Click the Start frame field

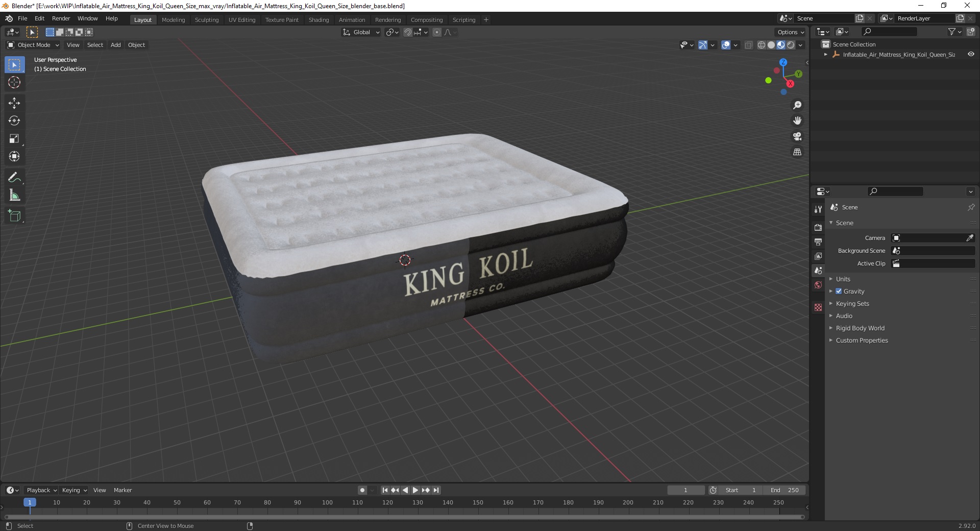point(740,490)
